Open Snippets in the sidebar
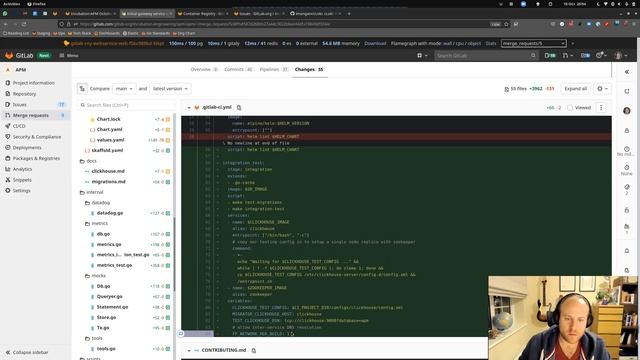Viewport: 640px width, 360px height. point(22,180)
